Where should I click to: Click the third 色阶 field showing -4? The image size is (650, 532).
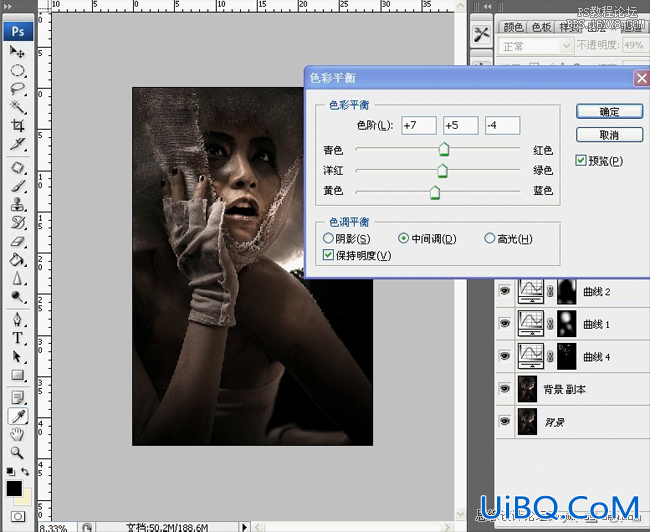(x=502, y=125)
